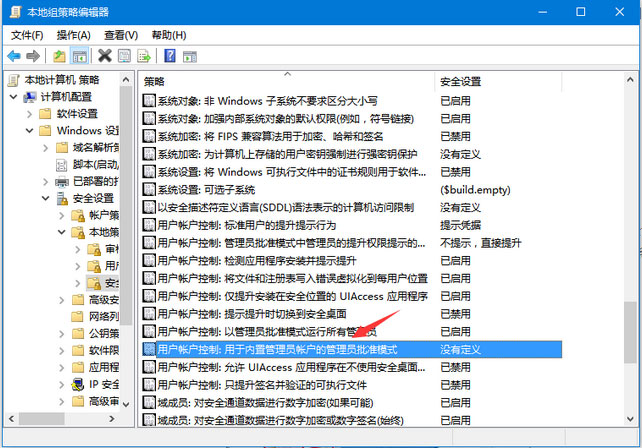Click the policy list vertical scrollbar thumb
The height and width of the screenshot is (448, 642).
pyautogui.click(x=630, y=332)
